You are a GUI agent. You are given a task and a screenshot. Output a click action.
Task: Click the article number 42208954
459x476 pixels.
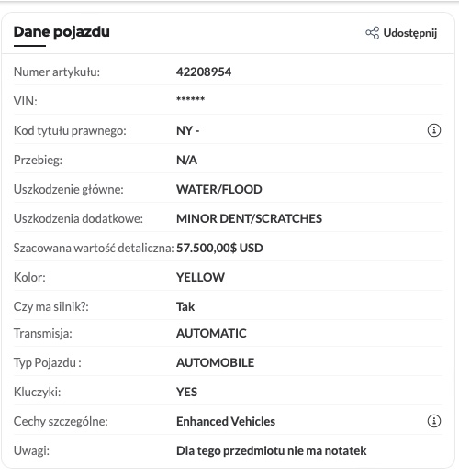[204, 72]
